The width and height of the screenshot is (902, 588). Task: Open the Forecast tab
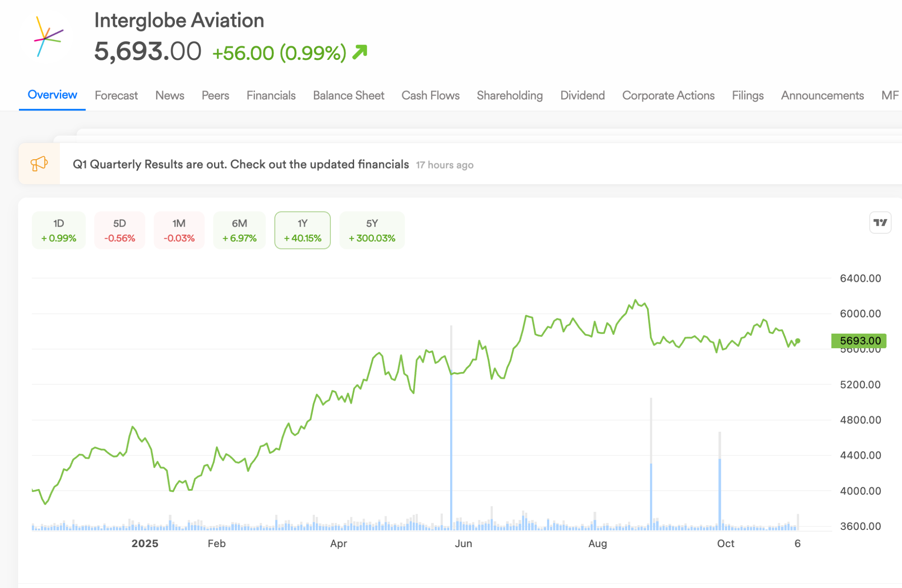[x=116, y=96]
